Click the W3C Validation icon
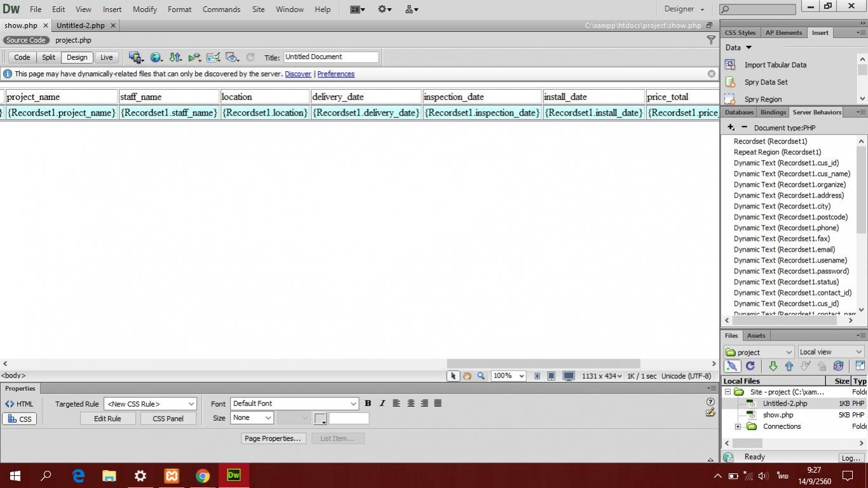Image resolution: width=868 pixels, height=488 pixels. pos(194,57)
